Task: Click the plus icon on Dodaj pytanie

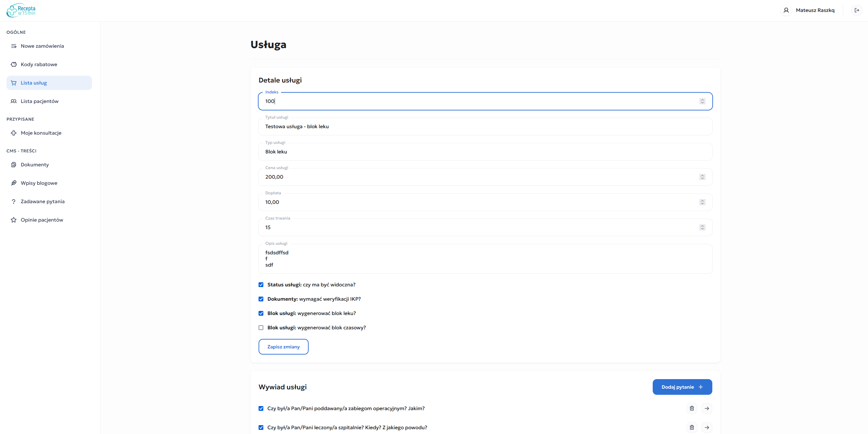Action: tap(701, 387)
